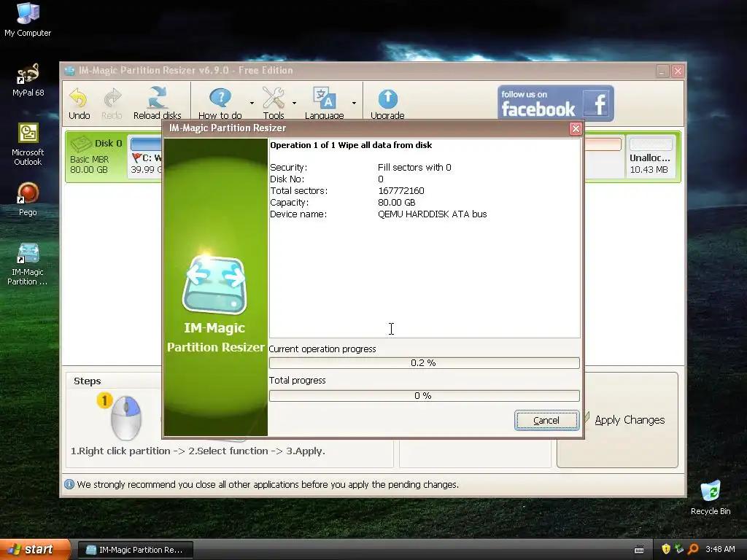This screenshot has height=560, width=747.
Task: Click the Undo toolbar icon
Action: point(79,104)
